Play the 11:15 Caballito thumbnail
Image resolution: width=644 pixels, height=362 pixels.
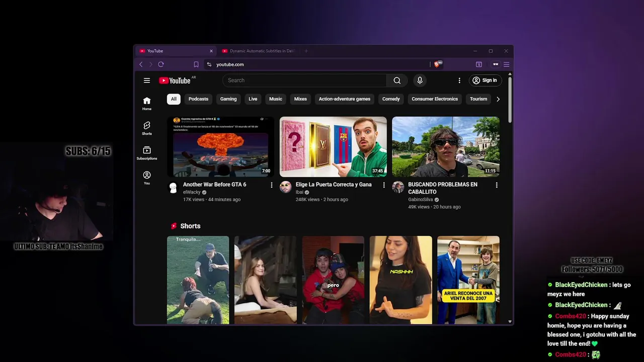(446, 147)
